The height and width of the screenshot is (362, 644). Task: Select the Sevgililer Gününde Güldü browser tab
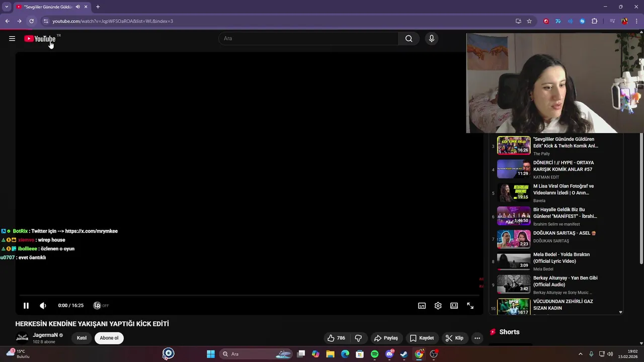coord(48,7)
